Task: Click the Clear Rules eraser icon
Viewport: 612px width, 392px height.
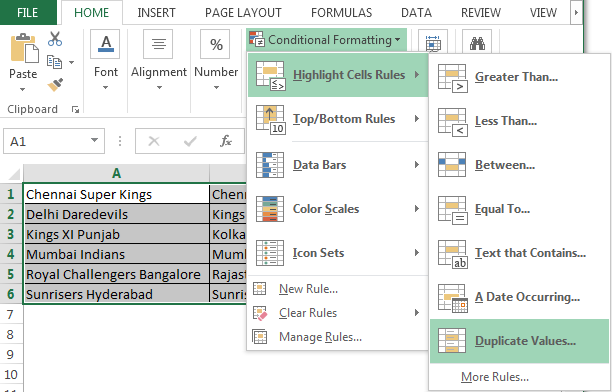Action: pos(260,313)
